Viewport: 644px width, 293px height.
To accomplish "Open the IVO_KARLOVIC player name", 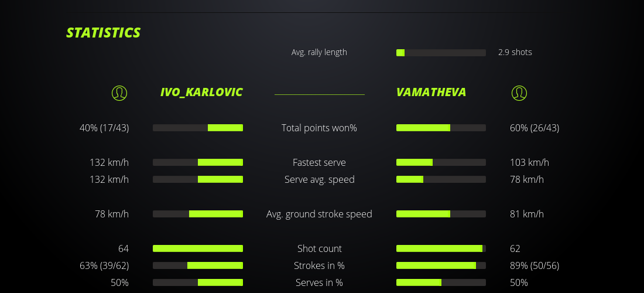I will (x=201, y=92).
